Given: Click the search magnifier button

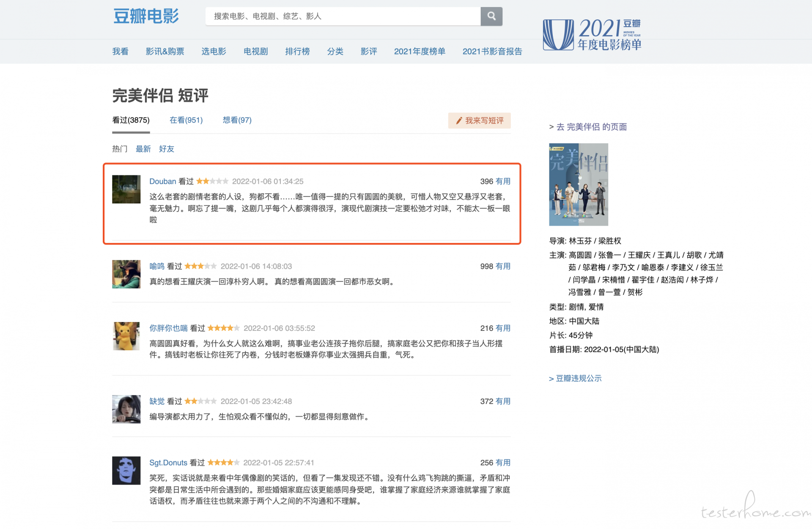Looking at the screenshot, I should coord(491,16).
